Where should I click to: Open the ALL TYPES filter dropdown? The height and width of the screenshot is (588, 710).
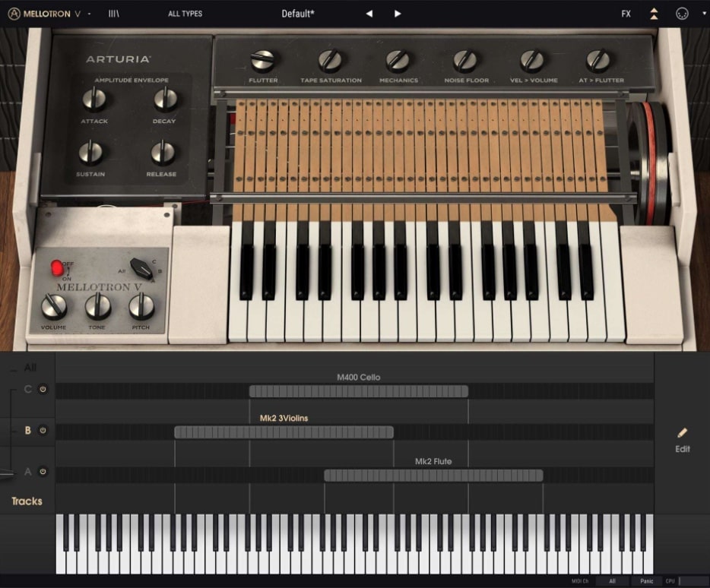click(x=185, y=13)
